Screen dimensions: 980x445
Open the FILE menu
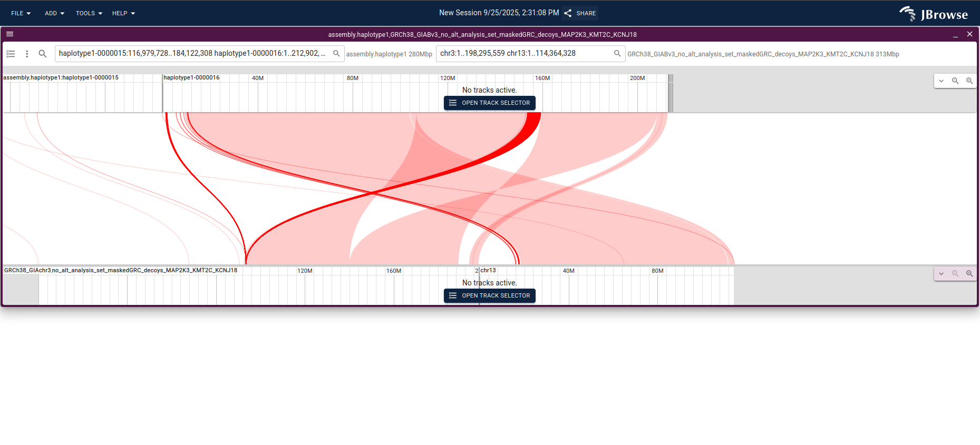click(x=21, y=13)
